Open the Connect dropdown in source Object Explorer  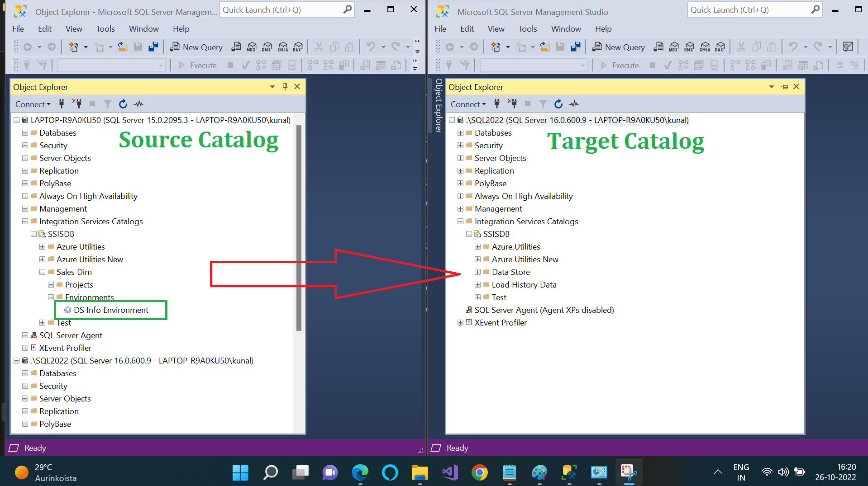click(33, 104)
